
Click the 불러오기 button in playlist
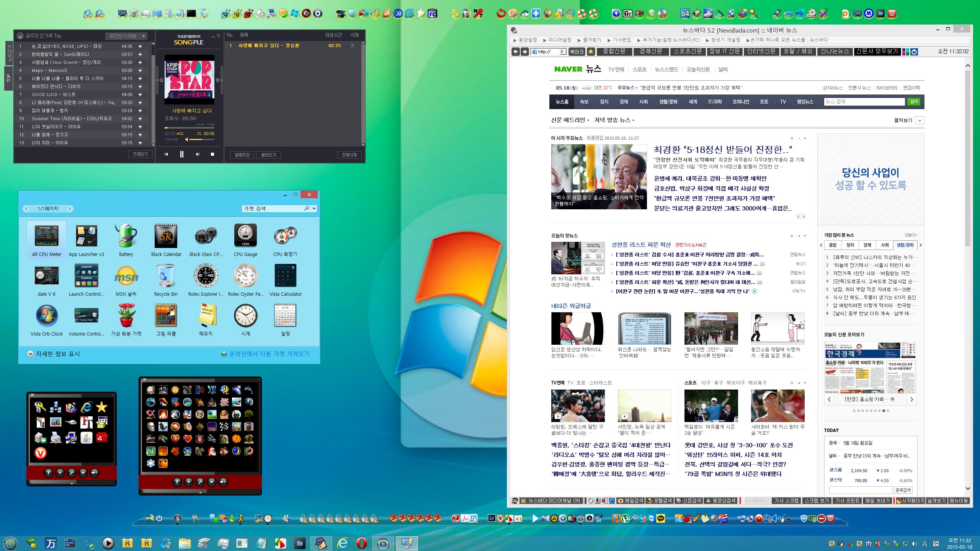[268, 155]
